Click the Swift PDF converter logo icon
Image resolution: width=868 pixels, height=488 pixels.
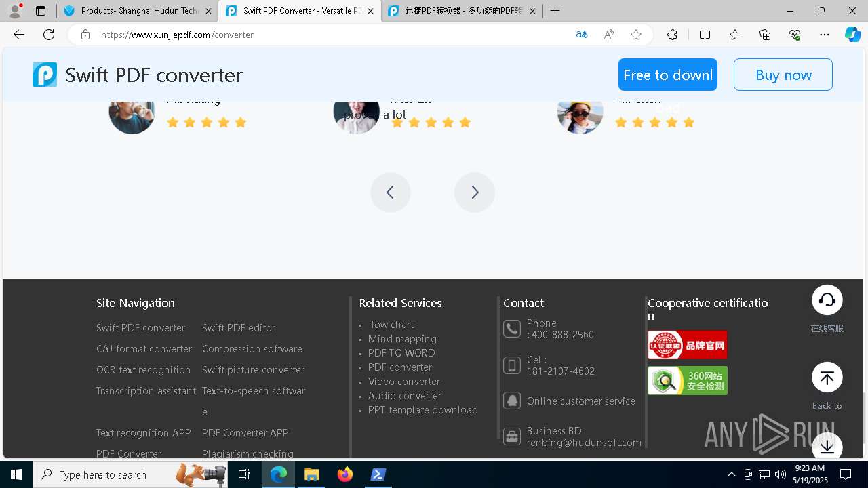[x=45, y=75]
